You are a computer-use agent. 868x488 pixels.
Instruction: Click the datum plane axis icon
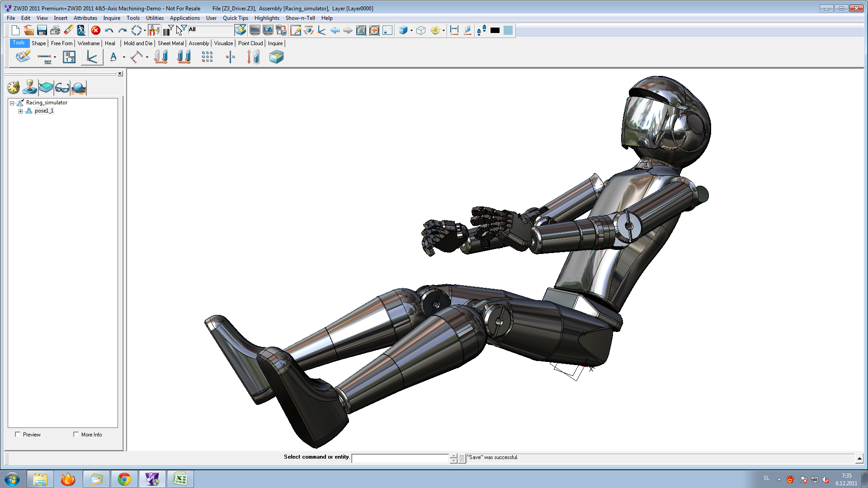click(92, 57)
